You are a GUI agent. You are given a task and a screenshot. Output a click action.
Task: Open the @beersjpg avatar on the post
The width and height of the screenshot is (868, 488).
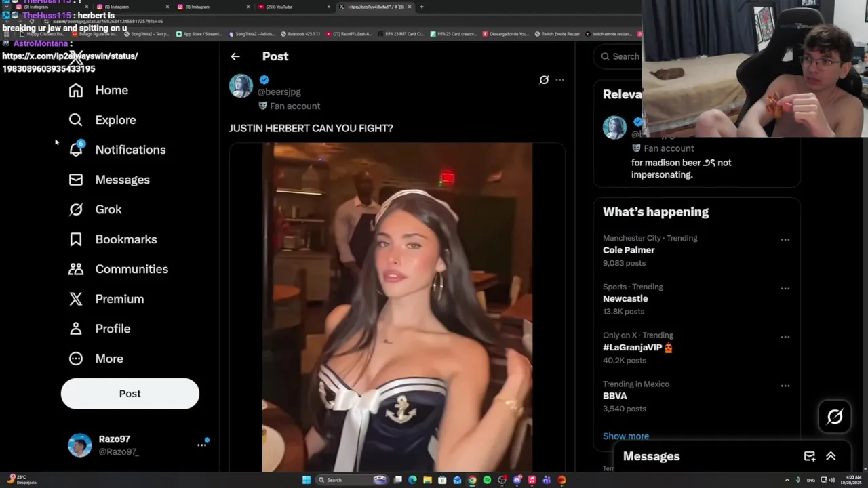(x=241, y=86)
